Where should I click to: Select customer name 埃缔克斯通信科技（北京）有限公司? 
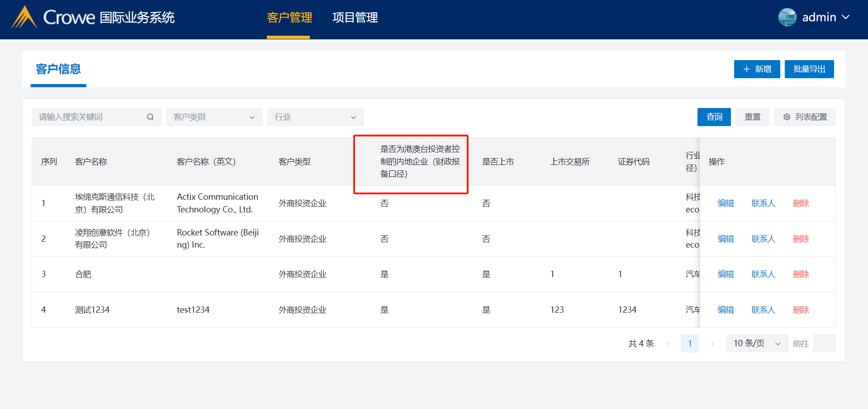pos(115,203)
